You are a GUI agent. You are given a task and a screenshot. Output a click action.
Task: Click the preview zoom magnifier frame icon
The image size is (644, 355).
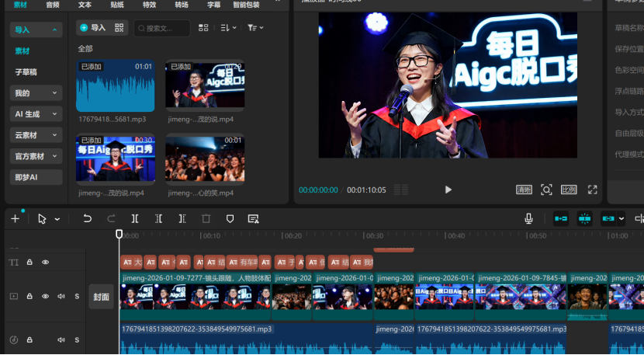(x=546, y=190)
